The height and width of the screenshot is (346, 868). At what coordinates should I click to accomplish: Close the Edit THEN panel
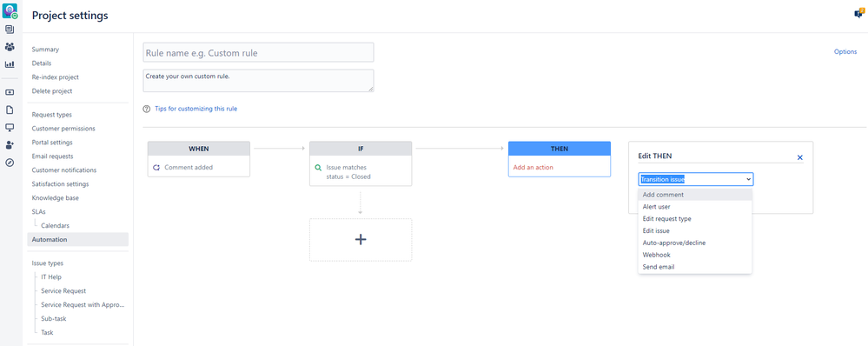(800, 157)
